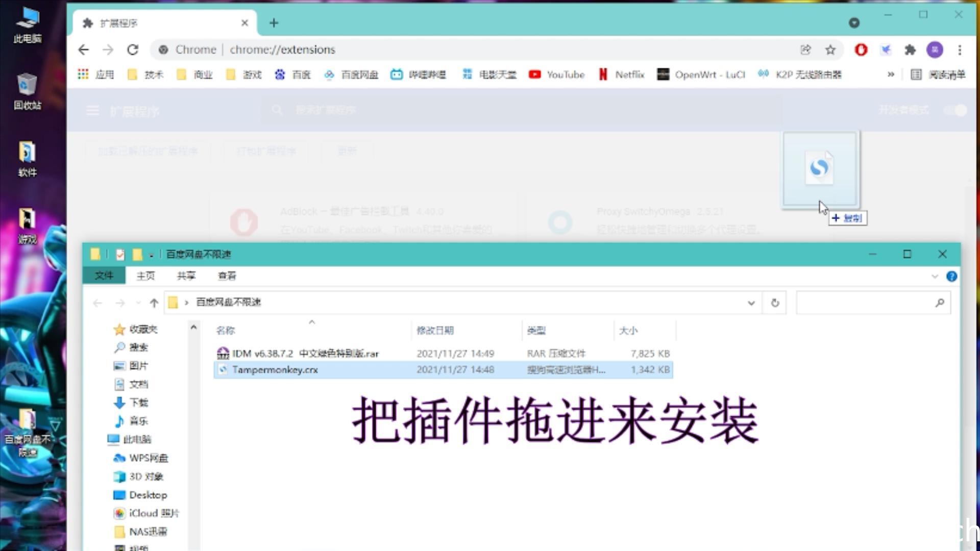Open the 应用 apps shortcut in bookmarks bar
This screenshot has height=551, width=980.
(x=96, y=74)
